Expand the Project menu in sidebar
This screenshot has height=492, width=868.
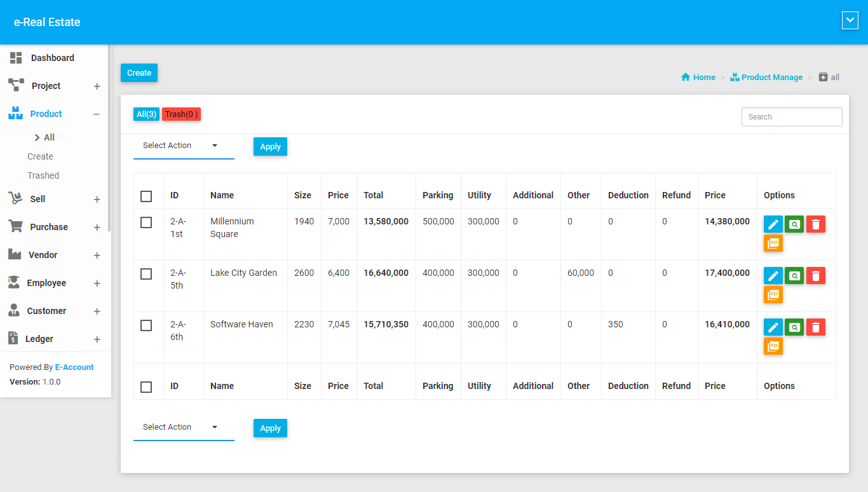(97, 86)
